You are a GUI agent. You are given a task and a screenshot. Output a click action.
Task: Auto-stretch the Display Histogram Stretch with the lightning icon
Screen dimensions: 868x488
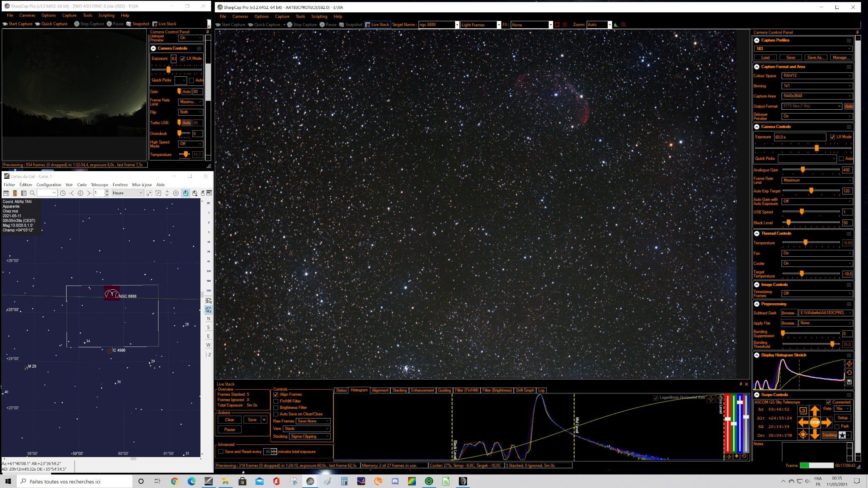pyautogui.click(x=849, y=364)
